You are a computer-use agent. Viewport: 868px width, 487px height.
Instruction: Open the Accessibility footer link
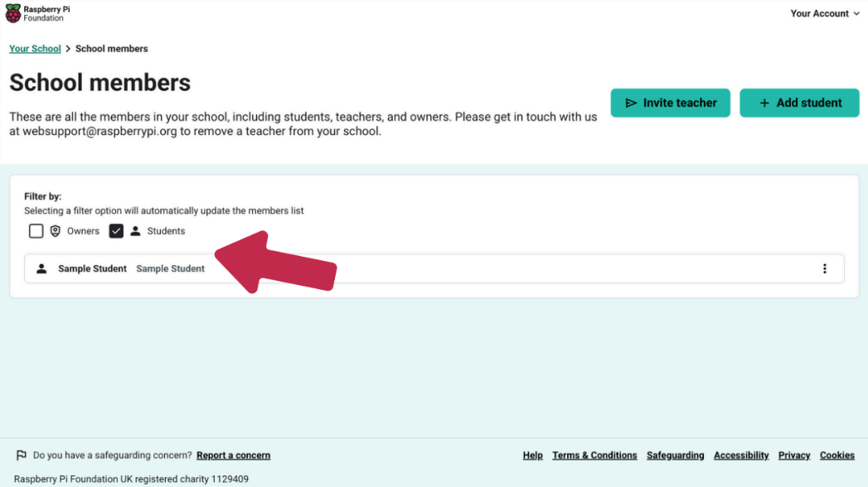741,456
